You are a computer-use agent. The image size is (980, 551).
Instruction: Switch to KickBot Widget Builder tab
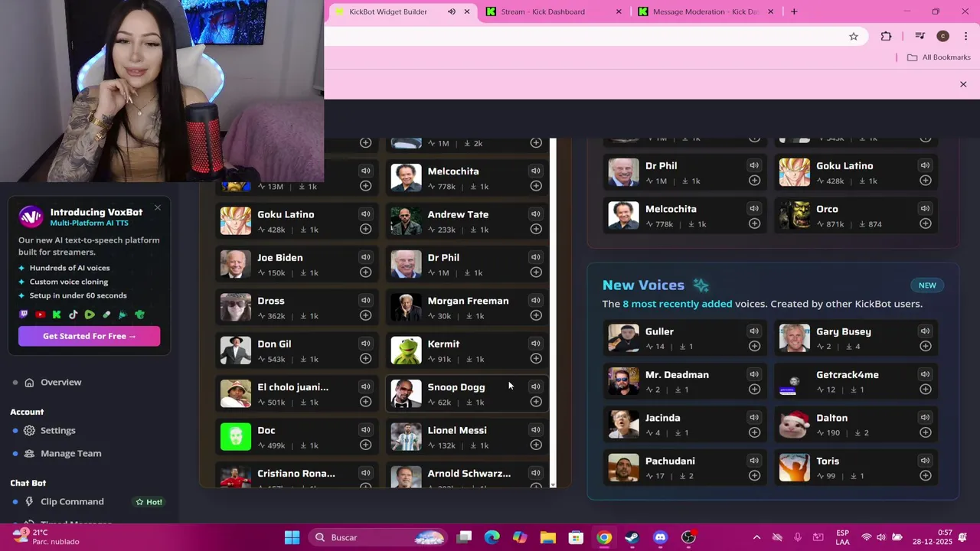click(388, 11)
